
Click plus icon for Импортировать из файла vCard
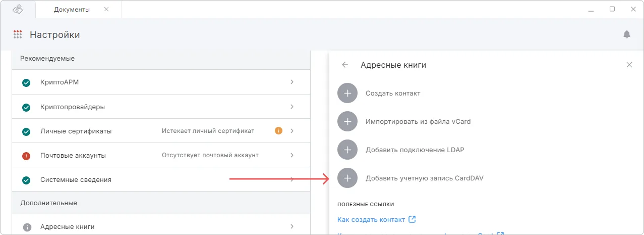pyautogui.click(x=347, y=122)
